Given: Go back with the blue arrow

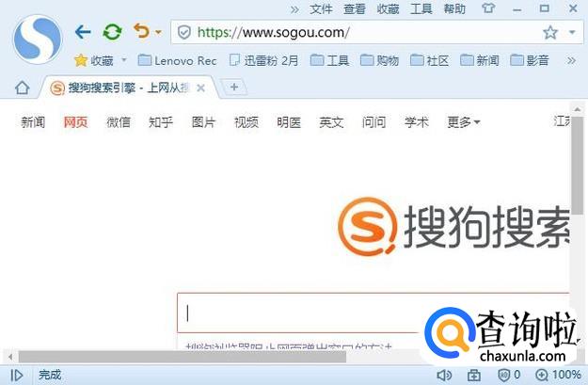Looking at the screenshot, I should pos(83,32).
